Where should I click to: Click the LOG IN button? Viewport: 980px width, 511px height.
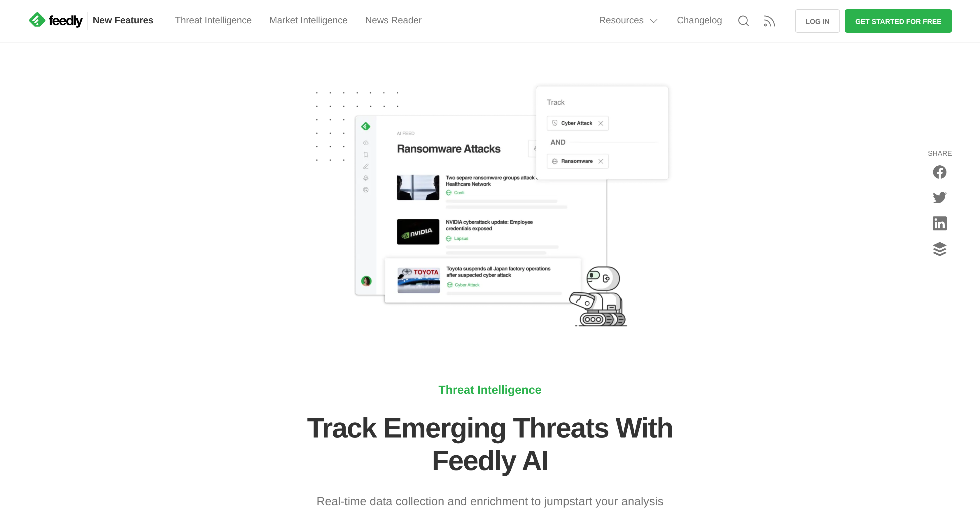(817, 21)
